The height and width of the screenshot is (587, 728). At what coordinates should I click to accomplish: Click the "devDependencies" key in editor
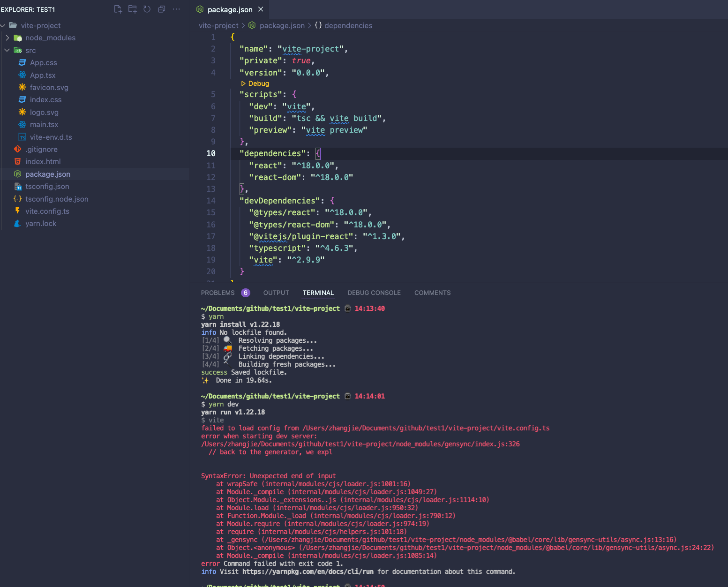282,201
